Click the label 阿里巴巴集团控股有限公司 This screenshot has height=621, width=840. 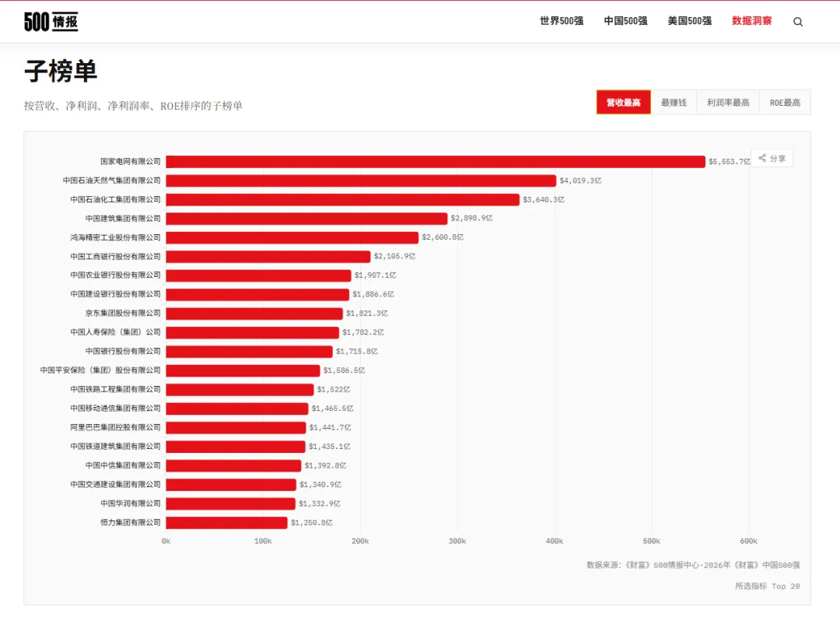coord(115,427)
